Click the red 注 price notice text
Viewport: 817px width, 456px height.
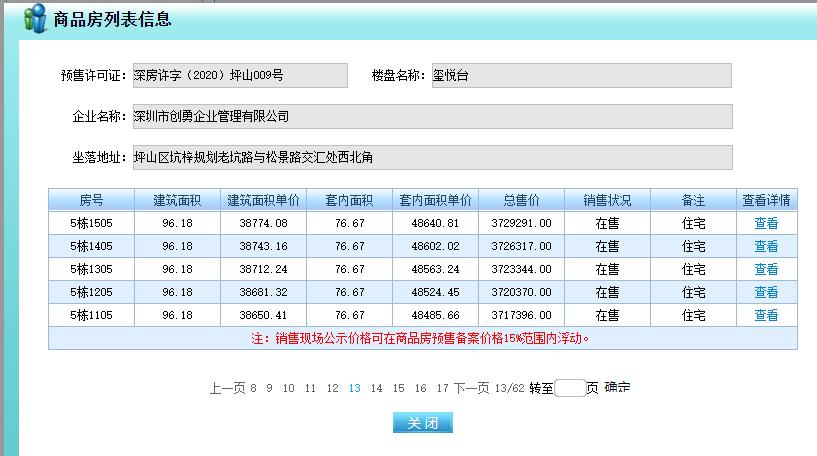coord(420,338)
